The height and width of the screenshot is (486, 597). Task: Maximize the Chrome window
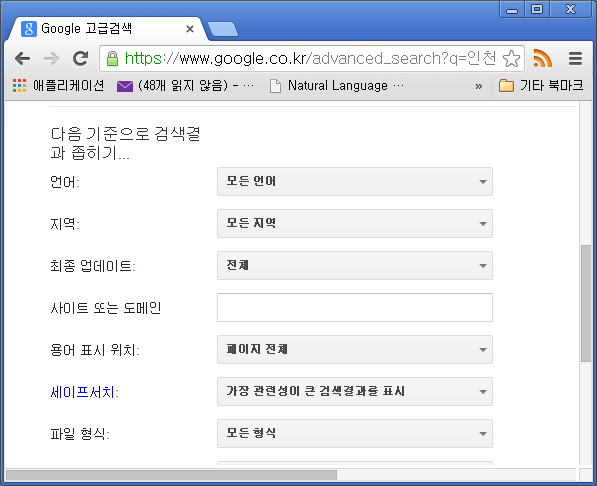coord(537,9)
